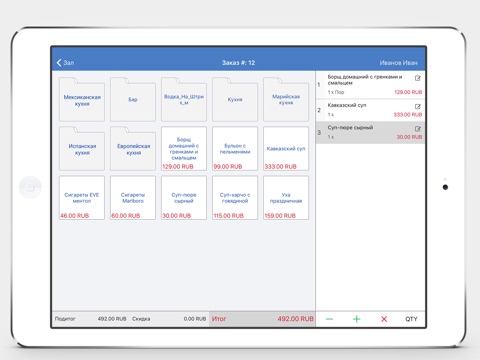Screen dimensions: 480x360
Task: Edit order line Суп-пюре сырный icon
Action: pyautogui.click(x=418, y=129)
